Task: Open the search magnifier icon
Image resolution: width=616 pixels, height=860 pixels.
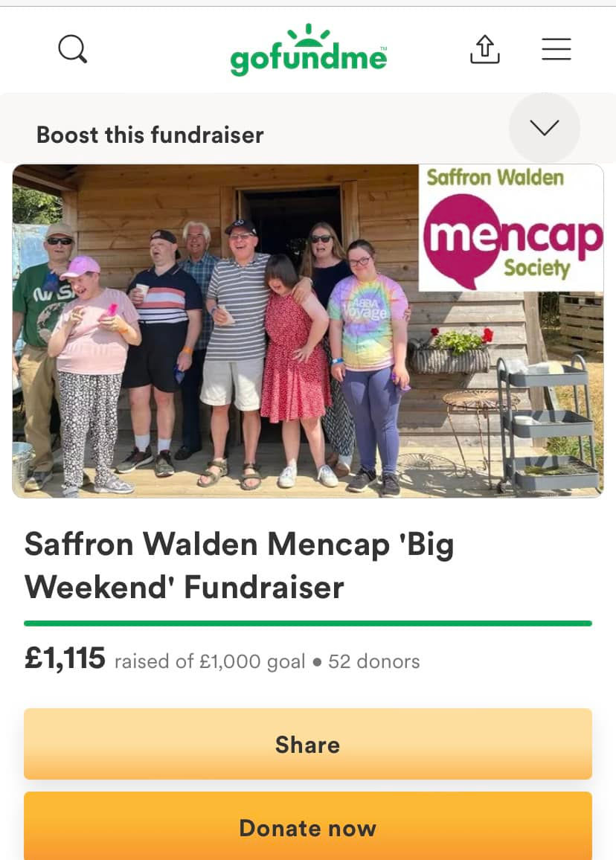Action: pos(72,49)
